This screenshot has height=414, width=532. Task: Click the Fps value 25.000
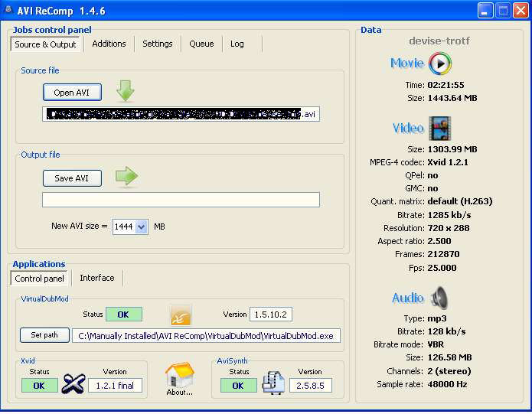click(x=442, y=268)
